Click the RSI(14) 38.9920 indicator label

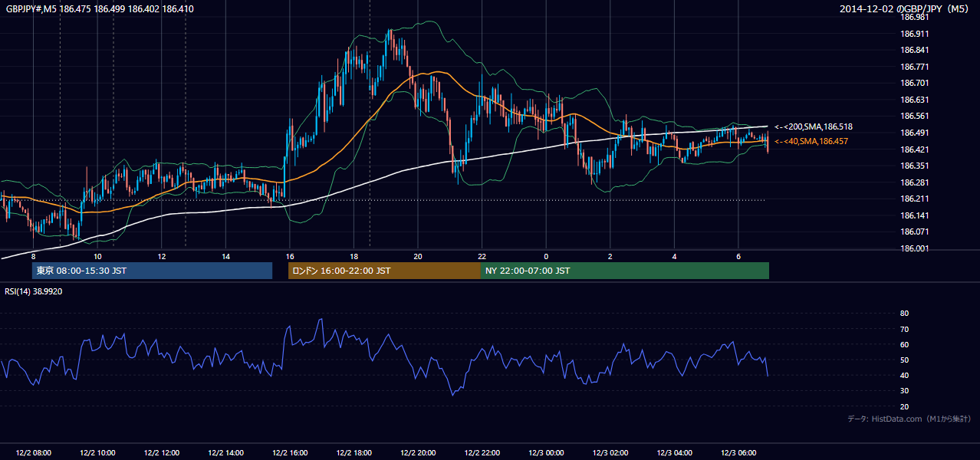coord(34,291)
